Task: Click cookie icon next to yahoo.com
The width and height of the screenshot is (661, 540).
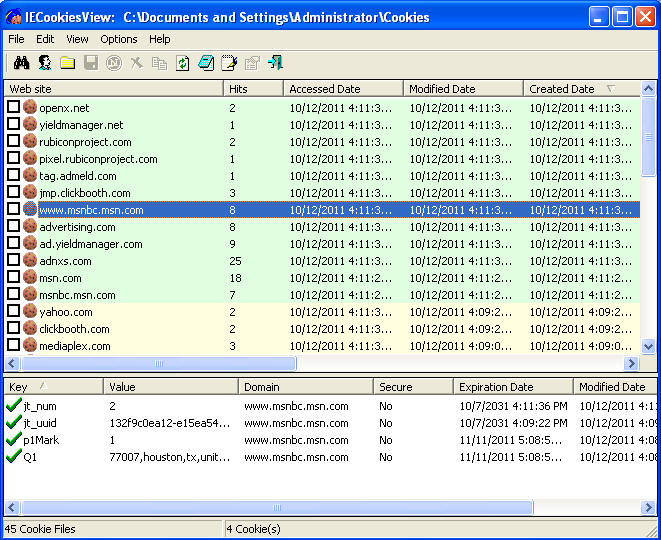Action: [x=30, y=311]
